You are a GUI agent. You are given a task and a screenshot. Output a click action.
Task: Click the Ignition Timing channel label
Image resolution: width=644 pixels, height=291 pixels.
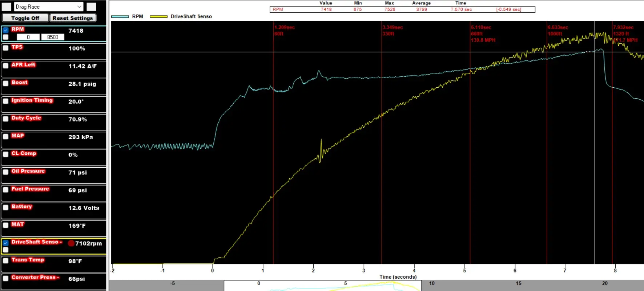tap(32, 100)
